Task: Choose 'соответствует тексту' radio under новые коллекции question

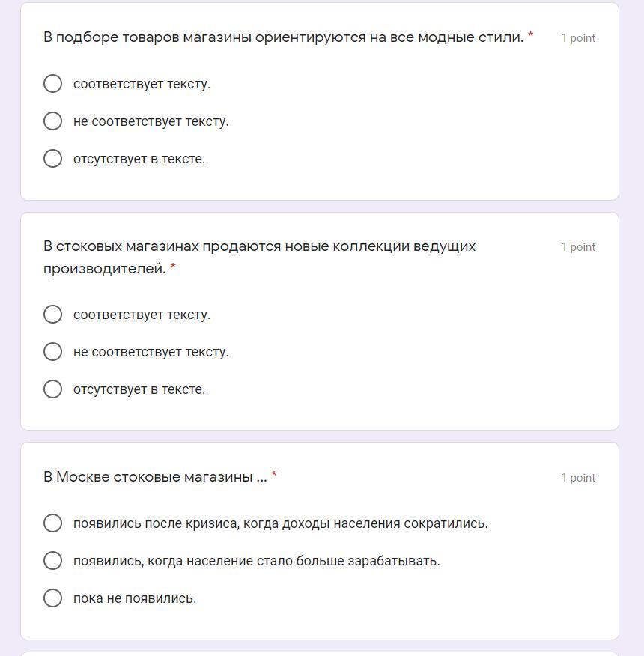Action: tap(52, 315)
